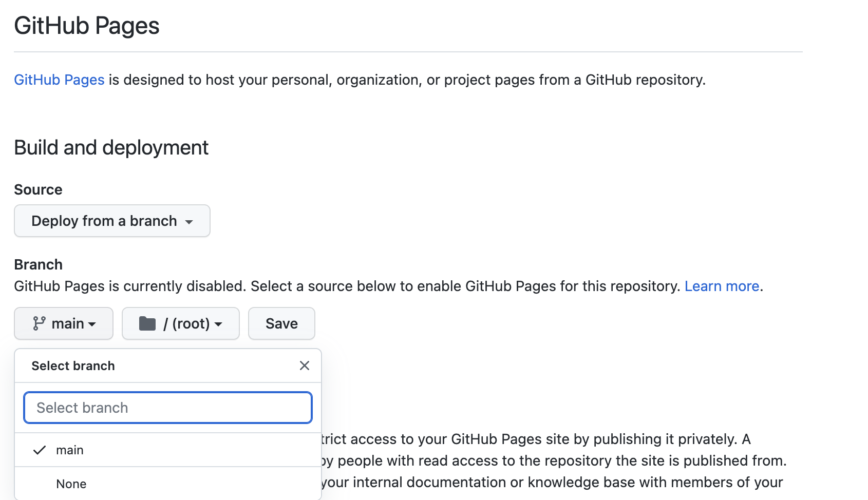Screen dimensions: 868x500
Task: Click the GitHub Pages page title
Action: (87, 26)
